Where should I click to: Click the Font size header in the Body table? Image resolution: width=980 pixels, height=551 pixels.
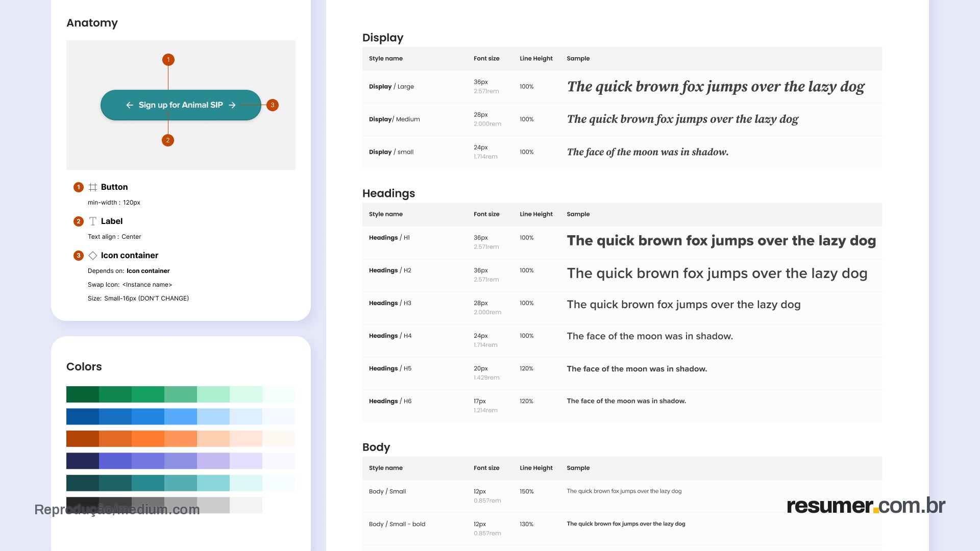486,468
